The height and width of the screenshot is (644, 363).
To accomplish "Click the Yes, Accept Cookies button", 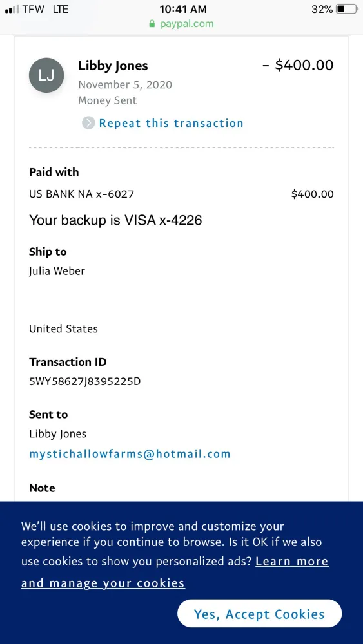I will click(259, 614).
